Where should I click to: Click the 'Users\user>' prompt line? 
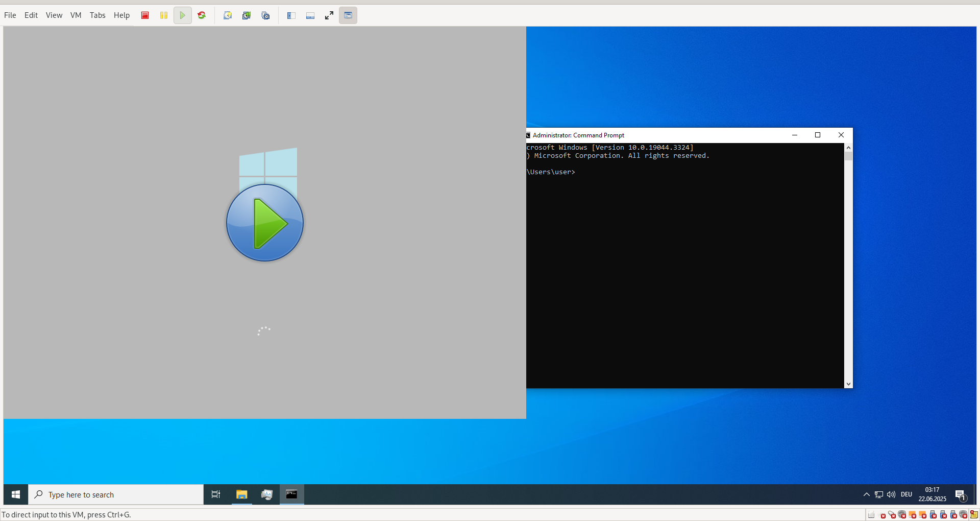tap(551, 172)
